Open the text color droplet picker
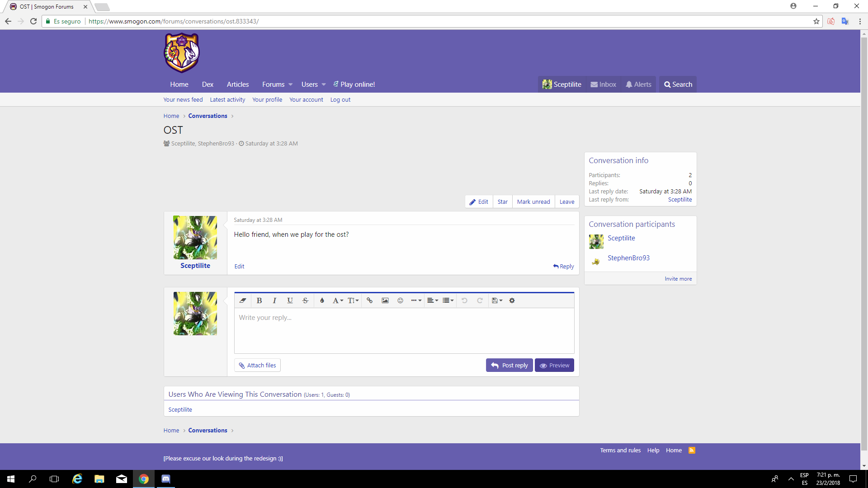The image size is (868, 488). (322, 300)
